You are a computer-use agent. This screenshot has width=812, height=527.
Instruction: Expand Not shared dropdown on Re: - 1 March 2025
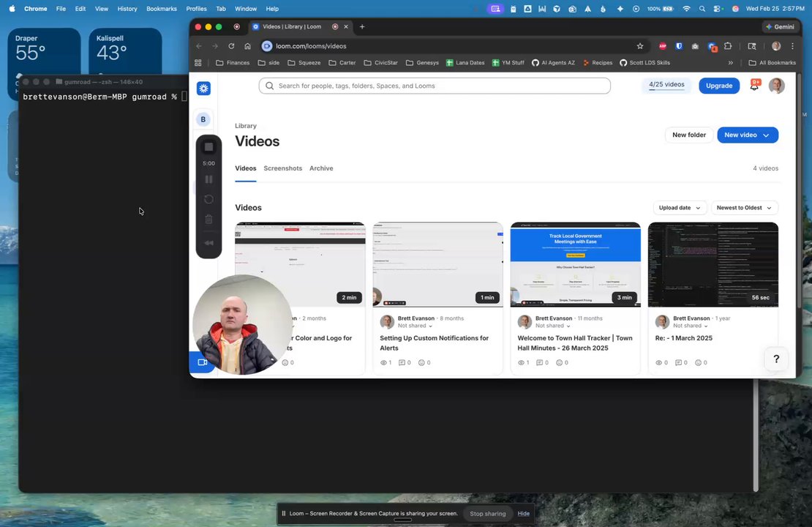coord(691,326)
